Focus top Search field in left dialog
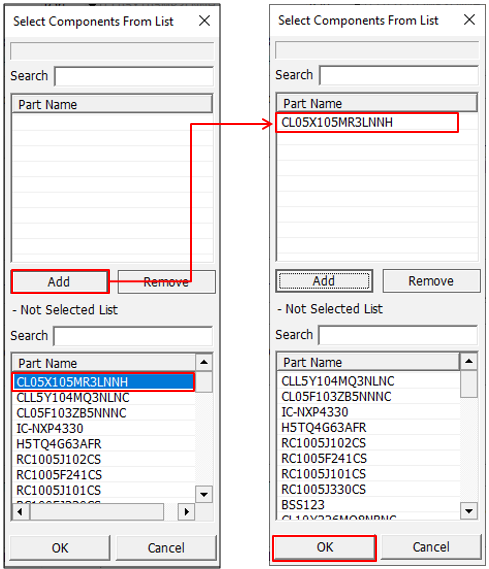The width and height of the screenshot is (489, 569). tap(134, 76)
